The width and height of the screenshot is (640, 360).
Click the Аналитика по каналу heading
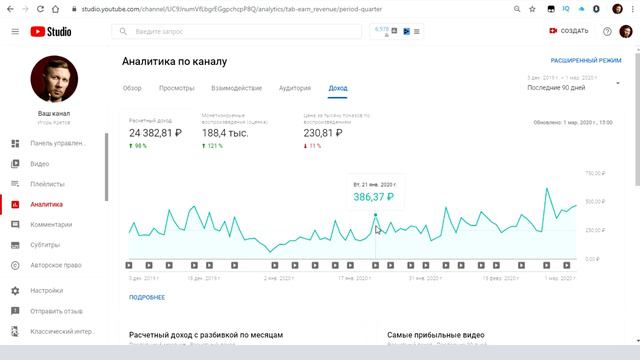(x=174, y=62)
